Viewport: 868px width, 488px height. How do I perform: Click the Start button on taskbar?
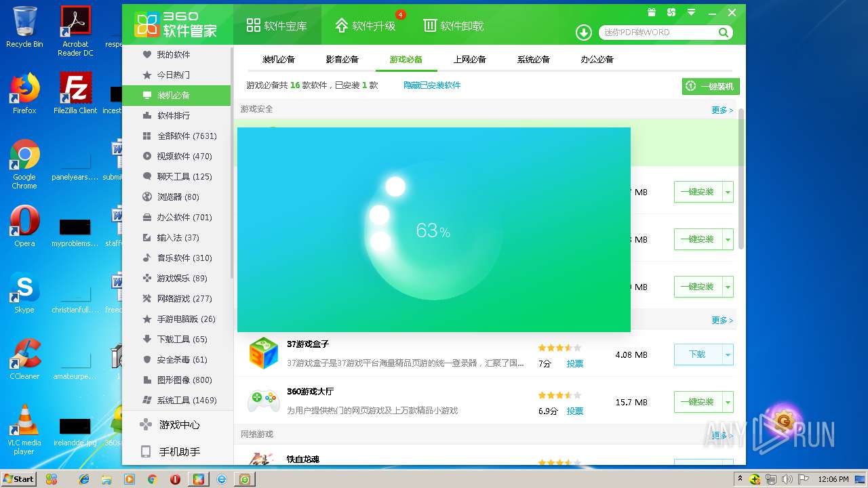pyautogui.click(x=19, y=479)
